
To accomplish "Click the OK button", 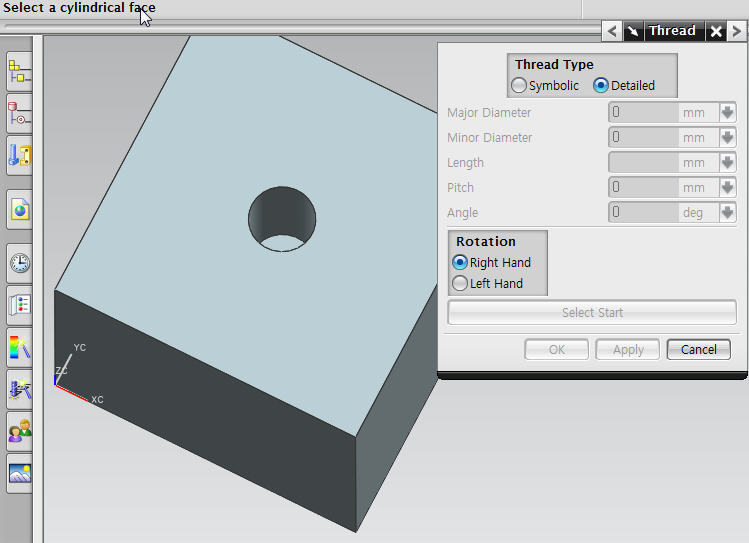I will [x=556, y=350].
